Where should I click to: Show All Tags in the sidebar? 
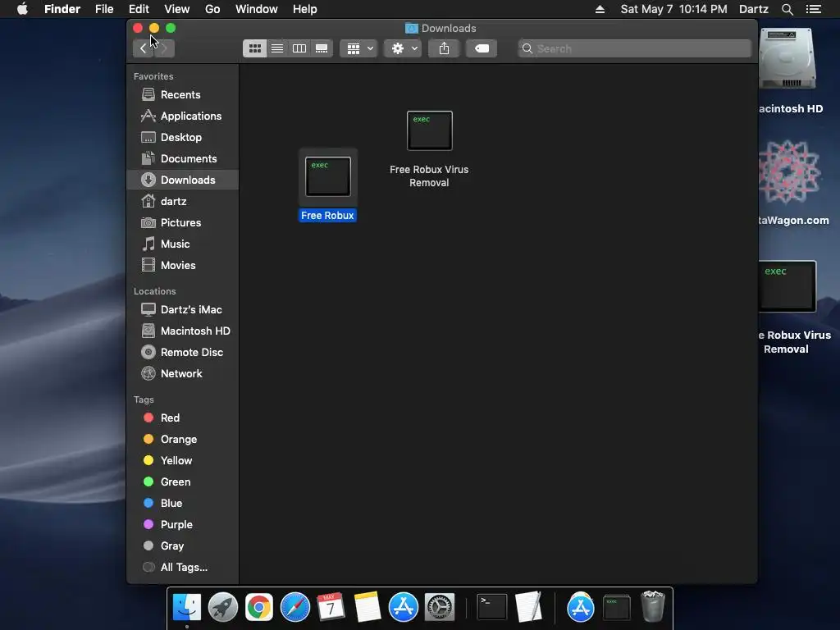pyautogui.click(x=183, y=568)
